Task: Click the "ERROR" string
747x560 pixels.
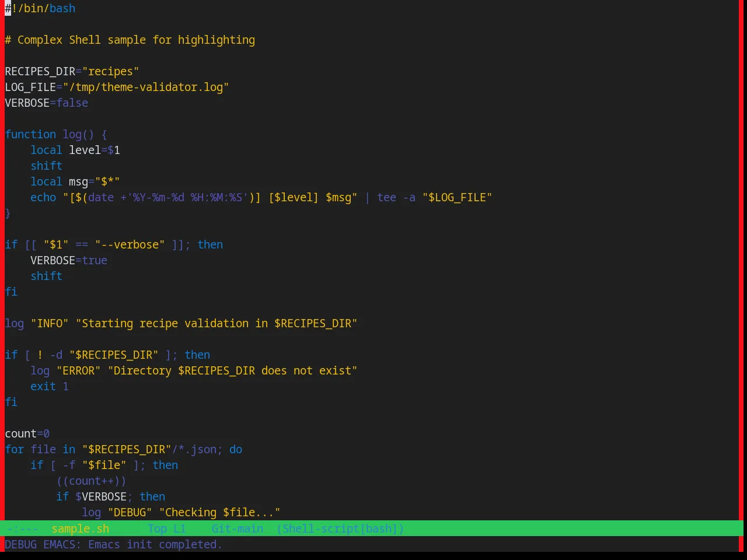Action: [x=78, y=371]
